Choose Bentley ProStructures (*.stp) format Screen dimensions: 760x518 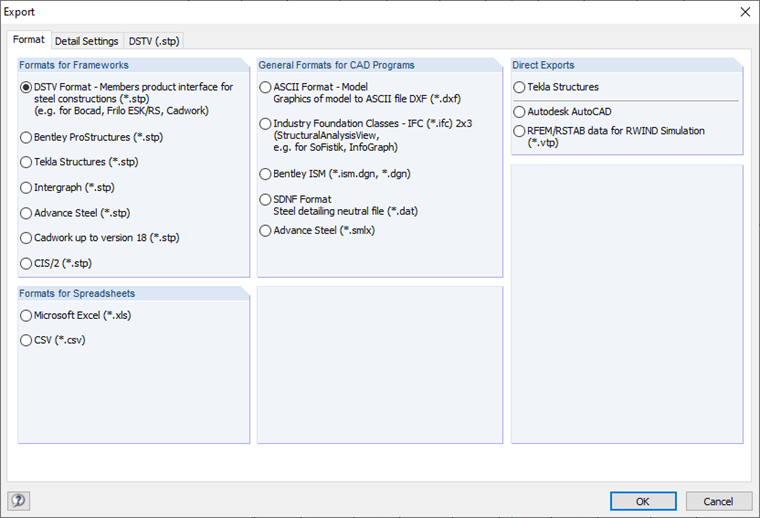point(26,137)
